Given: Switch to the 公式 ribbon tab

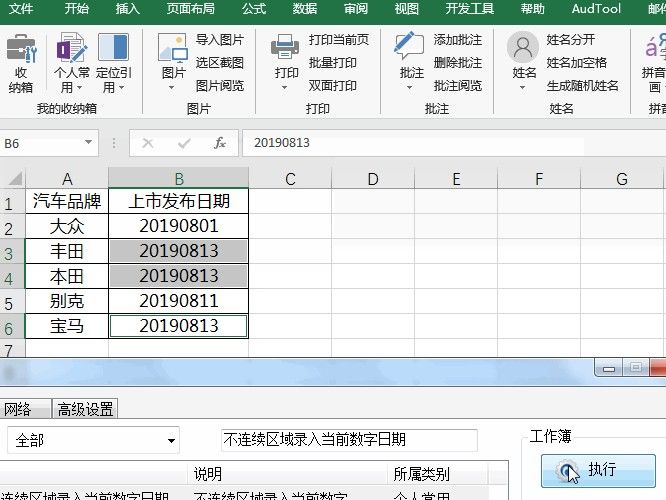Looking at the screenshot, I should point(254,8).
